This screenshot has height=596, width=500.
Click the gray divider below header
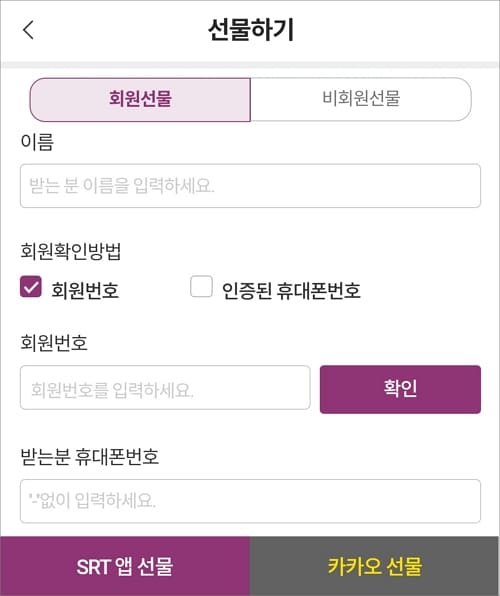point(250,65)
